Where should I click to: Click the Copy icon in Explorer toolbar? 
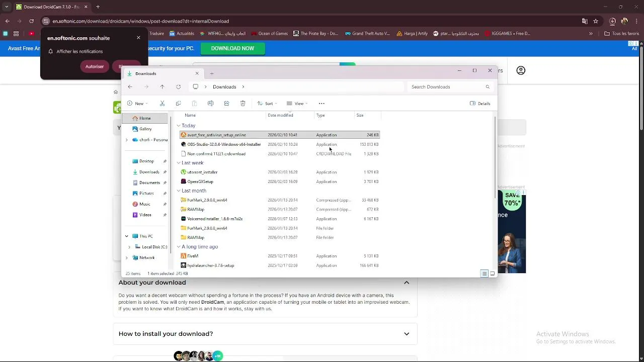[x=178, y=104]
